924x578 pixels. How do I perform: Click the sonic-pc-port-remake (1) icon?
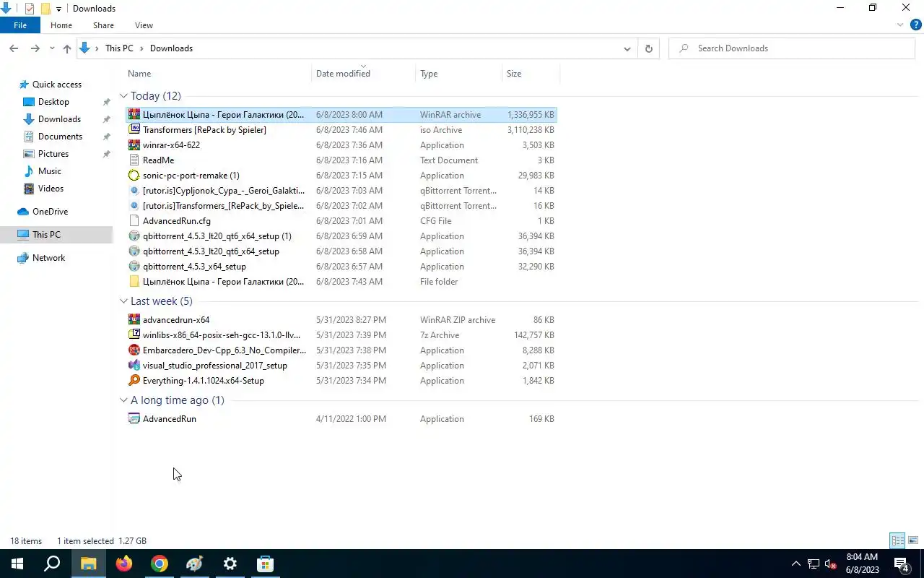pos(134,175)
